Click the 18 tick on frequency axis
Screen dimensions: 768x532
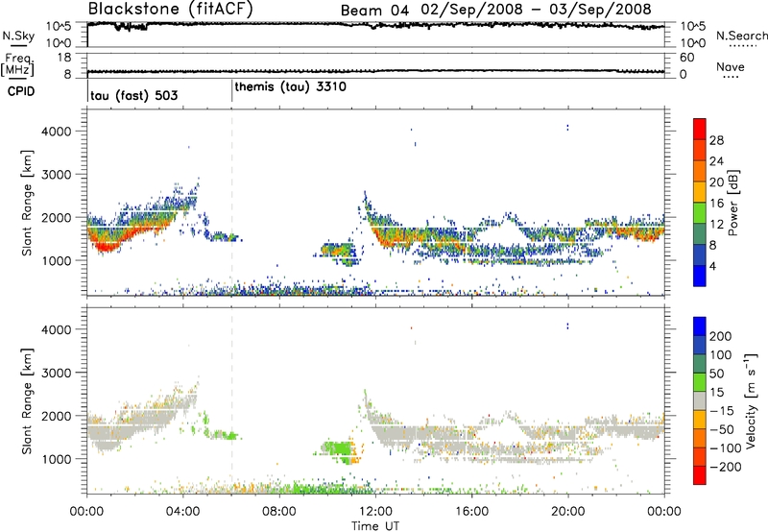[64, 58]
